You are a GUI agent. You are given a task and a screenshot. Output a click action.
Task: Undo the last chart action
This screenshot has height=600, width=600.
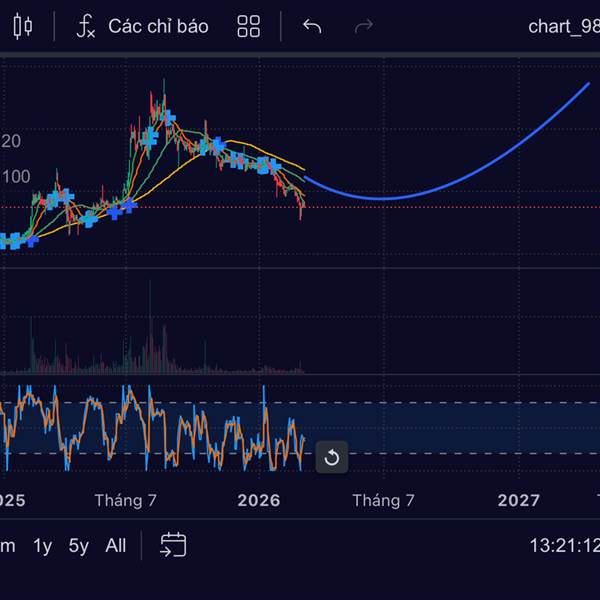312,26
